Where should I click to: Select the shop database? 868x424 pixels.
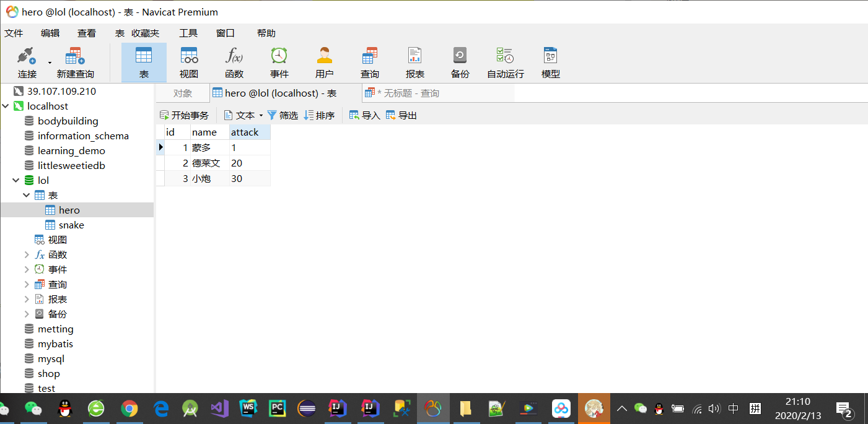point(48,374)
